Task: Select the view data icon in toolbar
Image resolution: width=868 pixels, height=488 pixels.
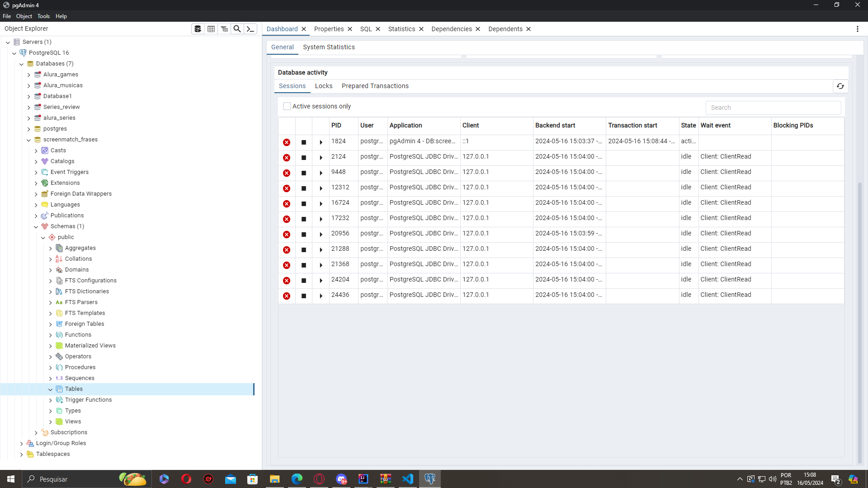Action: 211,28
